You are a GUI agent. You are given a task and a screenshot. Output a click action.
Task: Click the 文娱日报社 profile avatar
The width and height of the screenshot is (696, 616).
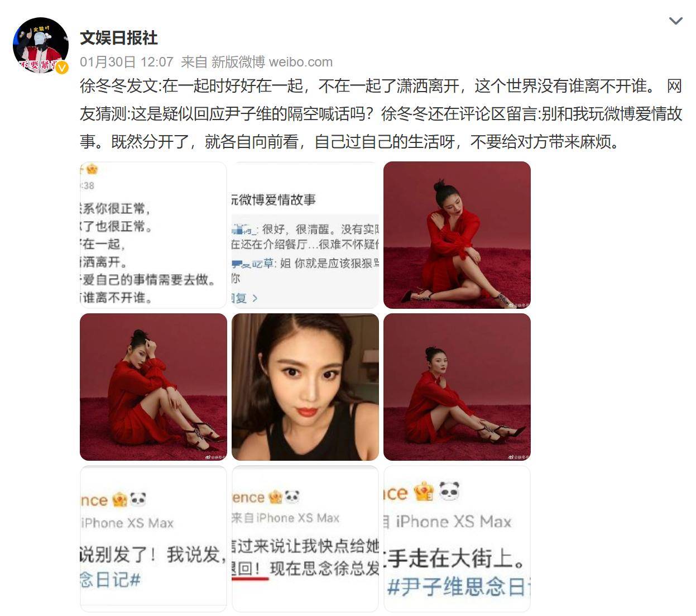click(40, 45)
